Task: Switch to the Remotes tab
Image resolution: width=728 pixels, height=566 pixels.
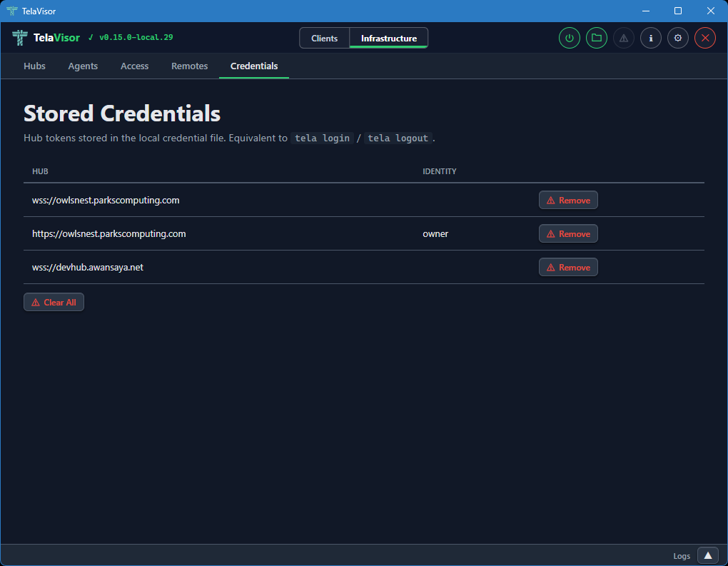Action: (189, 66)
